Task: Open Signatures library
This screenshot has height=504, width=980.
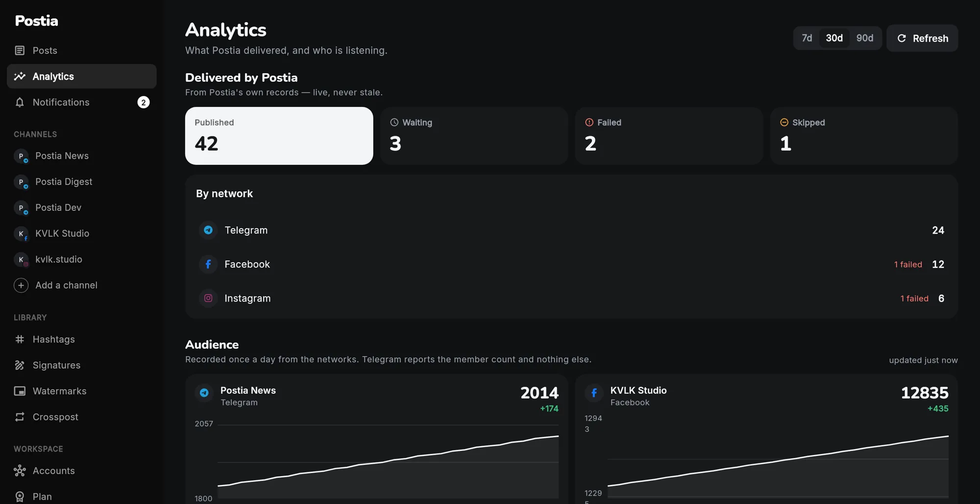Action: click(82, 365)
